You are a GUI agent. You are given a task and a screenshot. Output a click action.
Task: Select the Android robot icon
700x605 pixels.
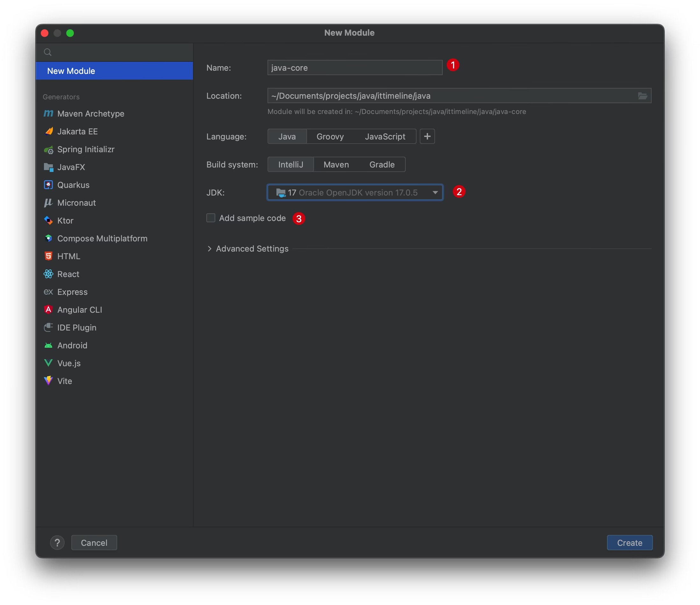click(x=49, y=345)
